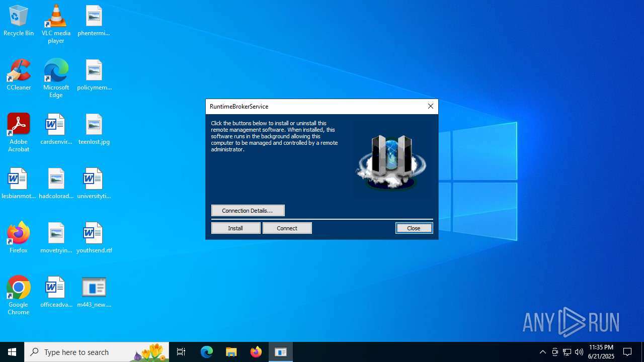Image resolution: width=644 pixels, height=362 pixels.
Task: Select the officeadva... Word document
Action: 56,293
